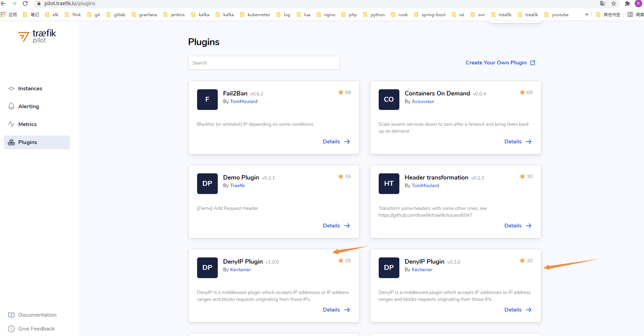This screenshot has width=644, height=336.
Task: Click the Header transformation star icon
Action: coord(522,176)
